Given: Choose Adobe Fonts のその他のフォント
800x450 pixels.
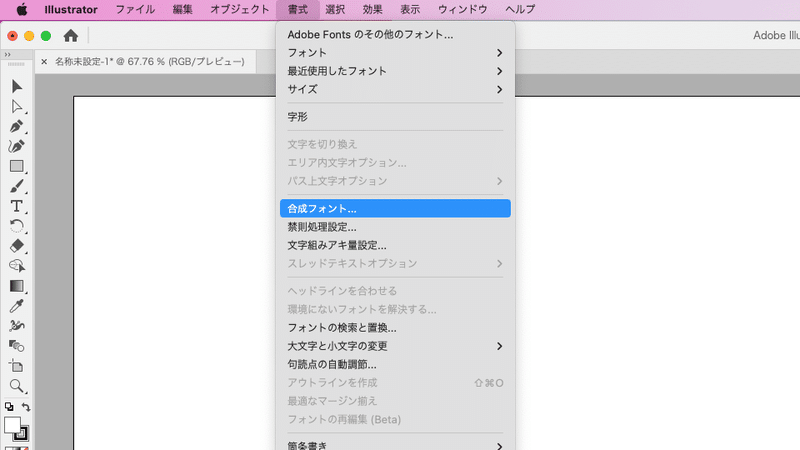Looking at the screenshot, I should click(395, 35).
